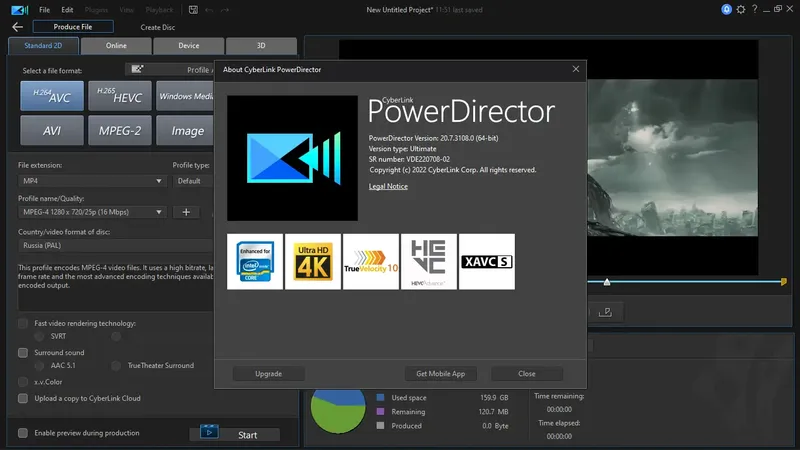Click the large PowerDirector logo image

pos(292,158)
